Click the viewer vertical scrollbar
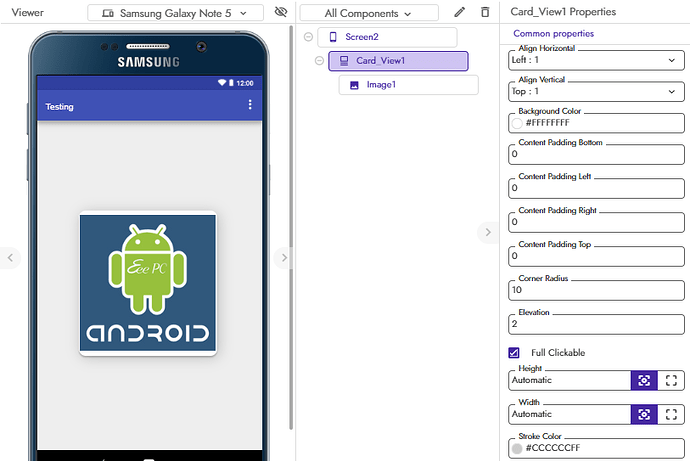690x461 pixels. coord(291,227)
